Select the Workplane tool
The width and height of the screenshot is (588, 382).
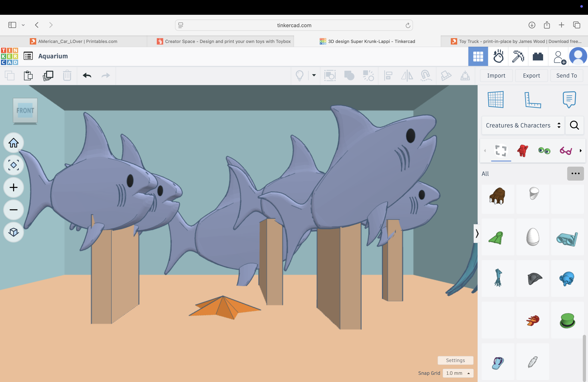(496, 99)
